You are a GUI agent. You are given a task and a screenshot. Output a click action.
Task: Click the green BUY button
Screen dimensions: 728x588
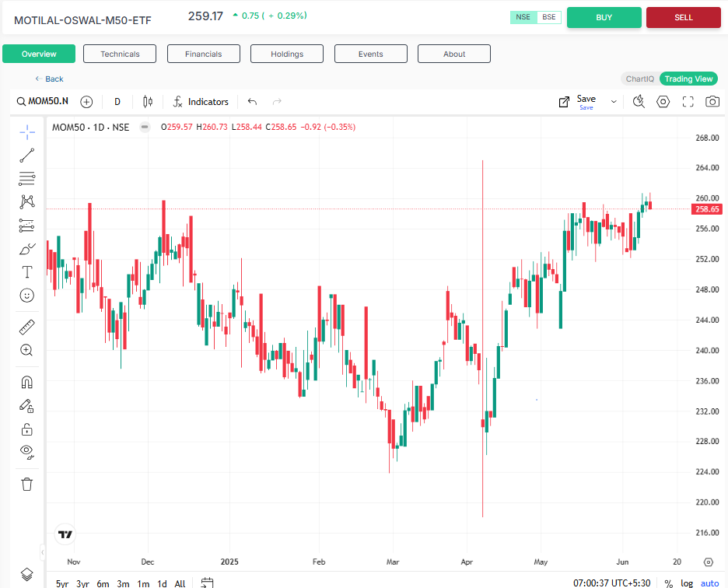click(604, 18)
